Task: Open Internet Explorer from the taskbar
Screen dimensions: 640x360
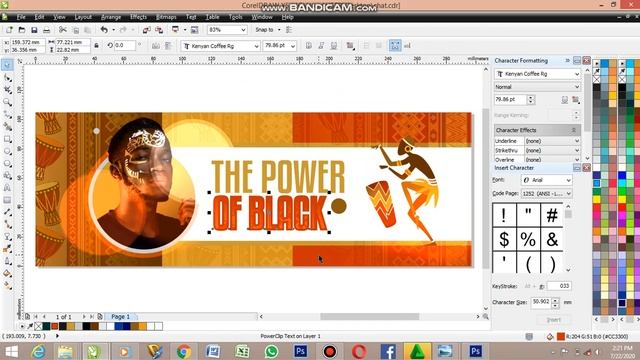Action: point(39,351)
